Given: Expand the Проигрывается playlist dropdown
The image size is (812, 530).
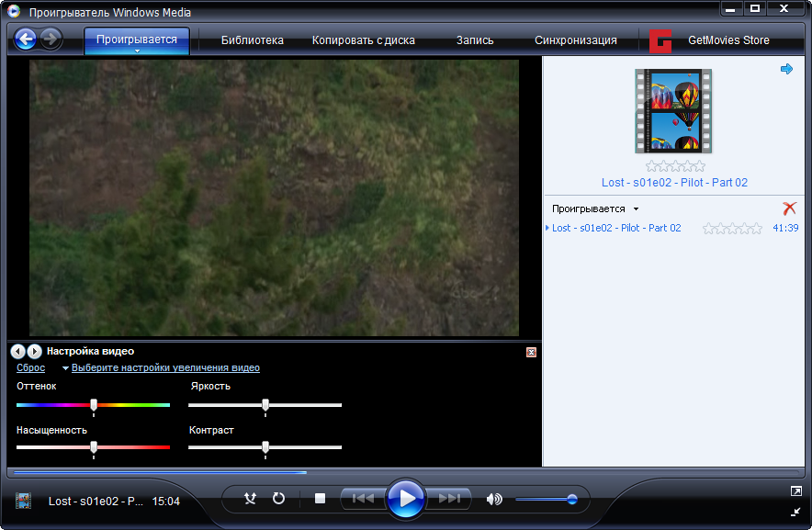Looking at the screenshot, I should point(636,209).
